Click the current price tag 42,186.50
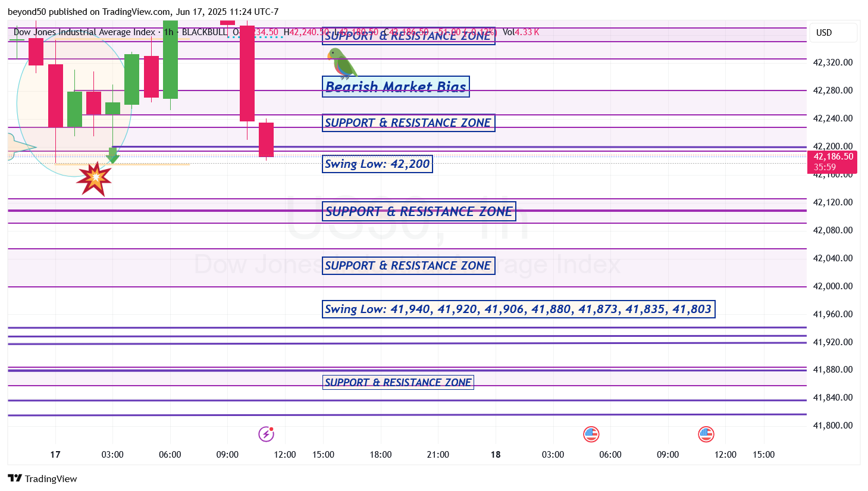This screenshot has width=868, height=491. click(x=833, y=162)
